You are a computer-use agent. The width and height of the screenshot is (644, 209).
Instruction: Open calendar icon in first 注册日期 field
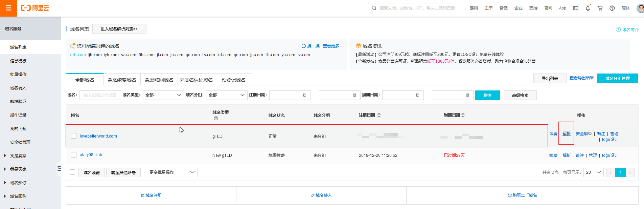(x=305, y=95)
